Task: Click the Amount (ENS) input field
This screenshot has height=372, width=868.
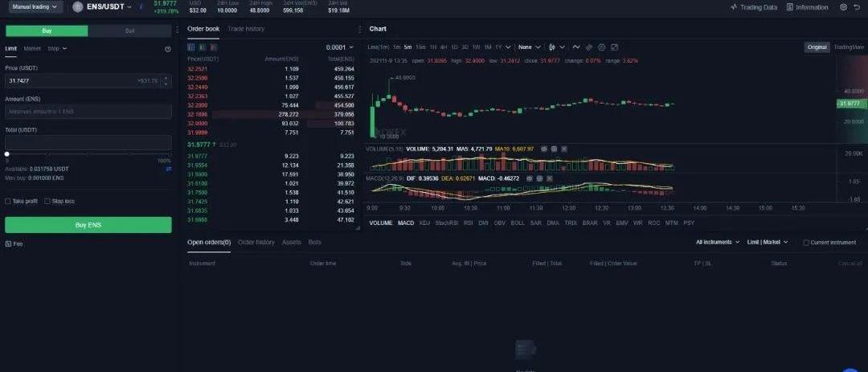Action: (88, 112)
